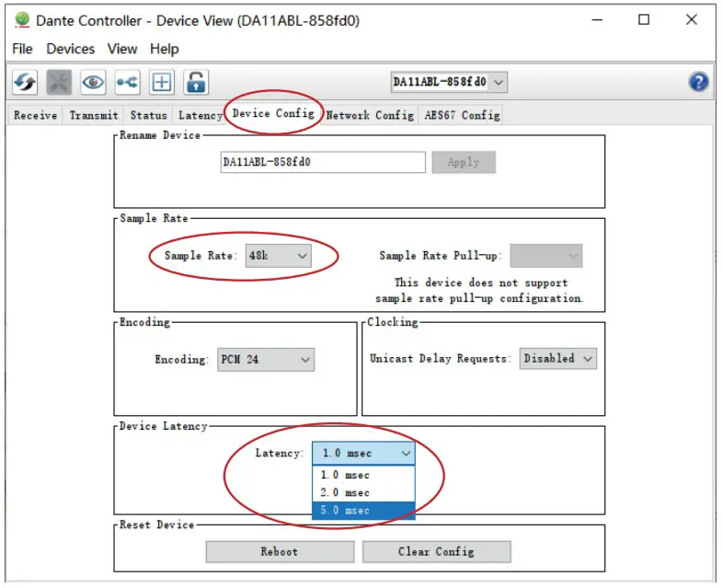Close the Device View window

click(691, 20)
